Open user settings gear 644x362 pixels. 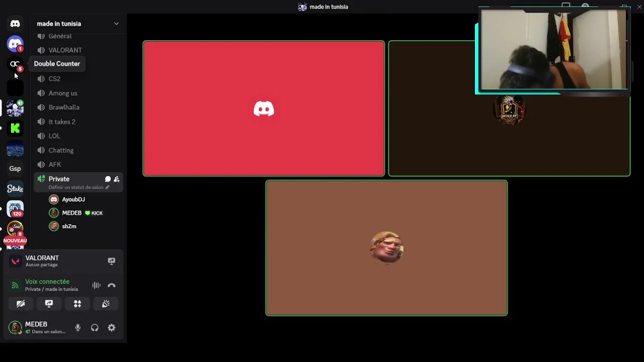(x=112, y=328)
